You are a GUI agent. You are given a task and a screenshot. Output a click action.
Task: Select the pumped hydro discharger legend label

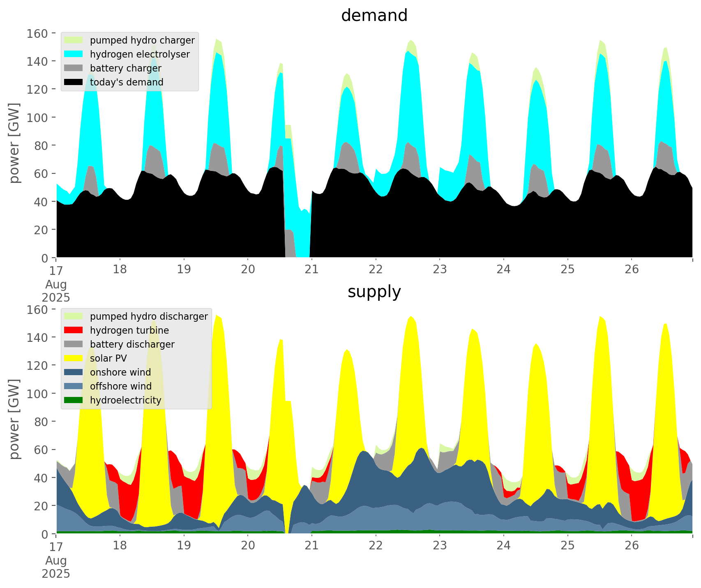pyautogui.click(x=149, y=316)
